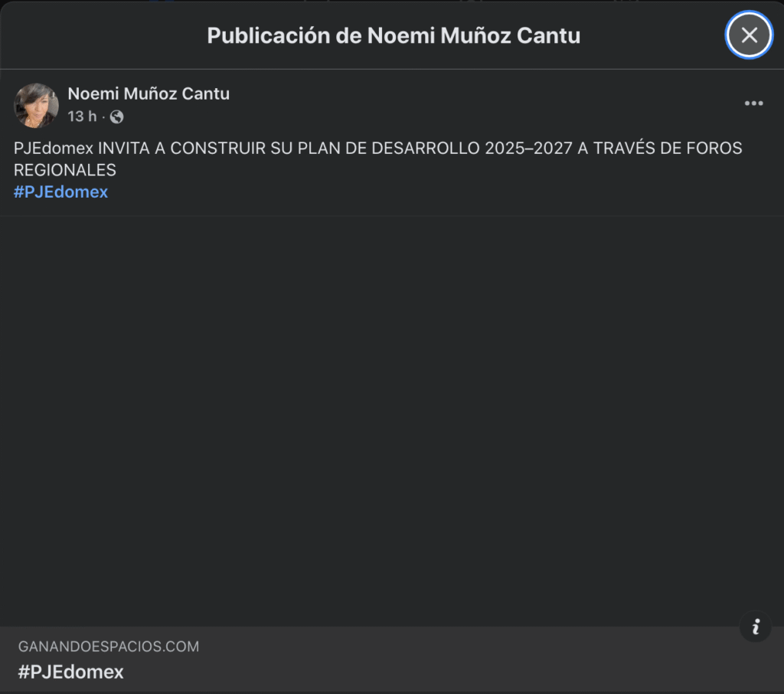Open the 13 h timestamp link

coord(82,116)
